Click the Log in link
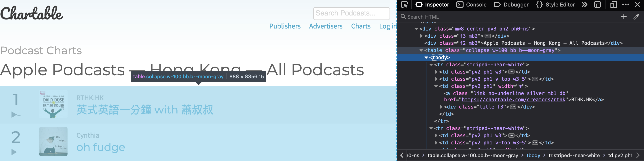The width and height of the screenshot is (644, 161). (388, 26)
